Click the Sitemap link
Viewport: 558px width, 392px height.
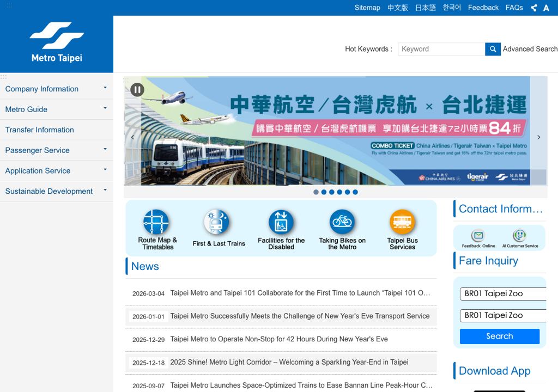367,8
